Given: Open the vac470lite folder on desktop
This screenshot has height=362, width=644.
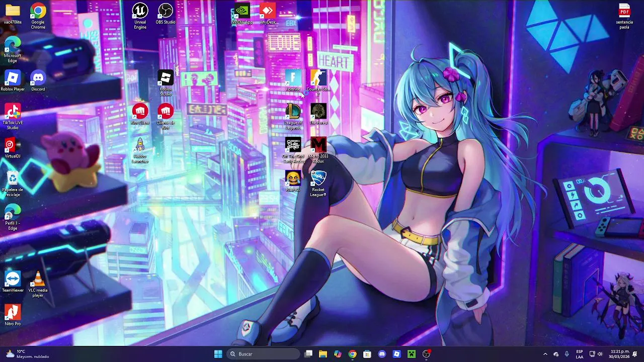Looking at the screenshot, I should click(13, 14).
